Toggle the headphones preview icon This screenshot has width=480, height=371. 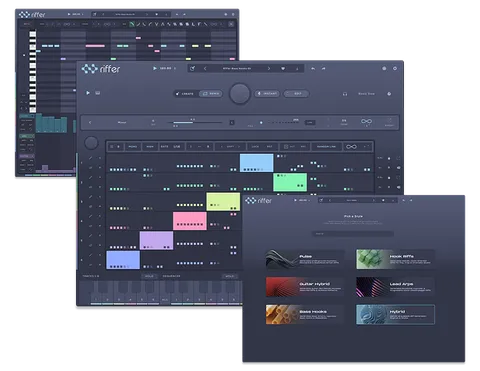click(x=345, y=94)
